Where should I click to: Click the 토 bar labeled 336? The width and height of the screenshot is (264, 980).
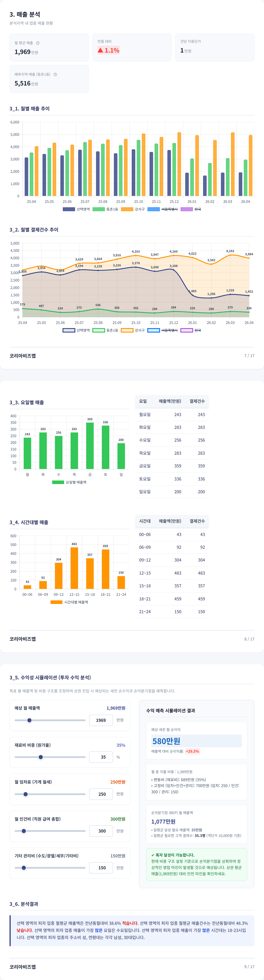[106, 447]
